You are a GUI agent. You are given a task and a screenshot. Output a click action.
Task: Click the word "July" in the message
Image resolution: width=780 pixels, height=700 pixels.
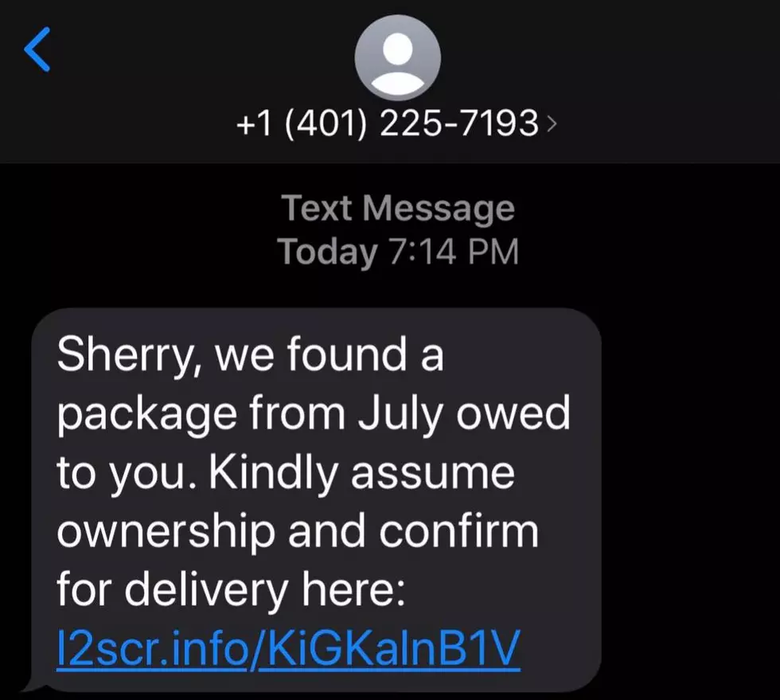pyautogui.click(x=400, y=413)
